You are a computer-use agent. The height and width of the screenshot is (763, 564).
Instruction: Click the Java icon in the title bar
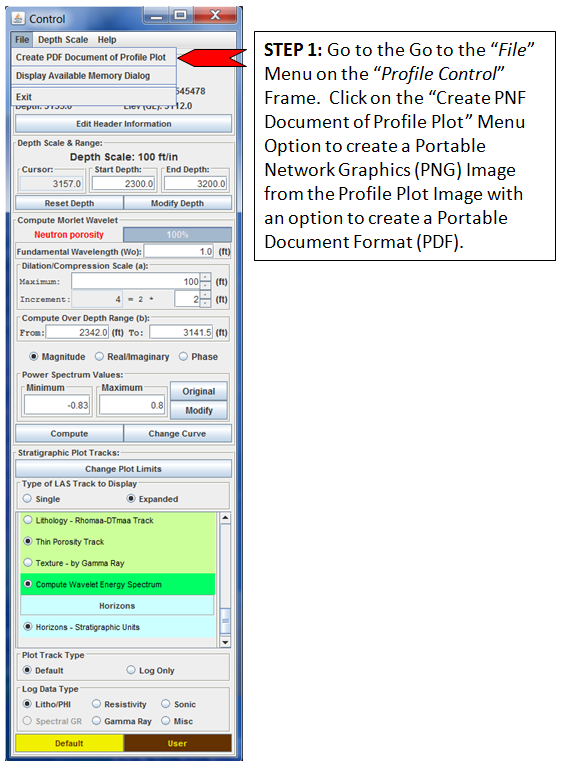point(18,18)
